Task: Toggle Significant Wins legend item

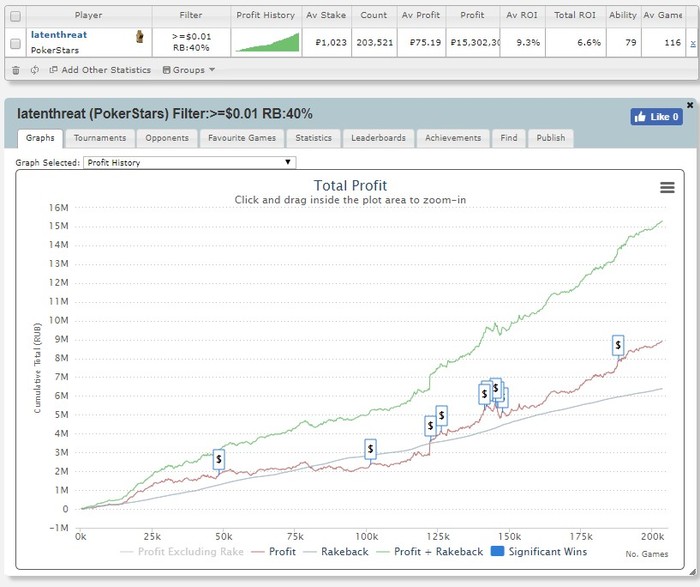Action: click(539, 552)
